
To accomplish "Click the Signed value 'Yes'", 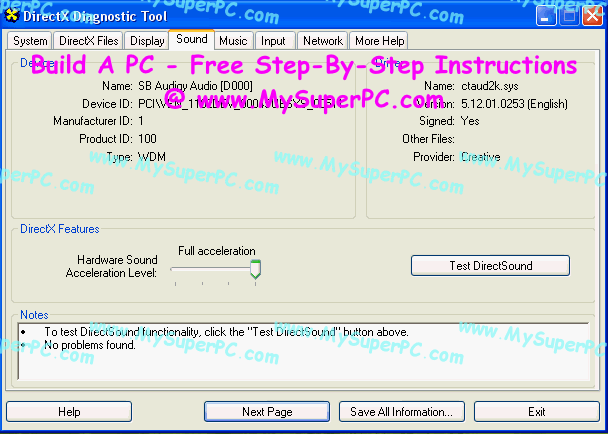I will click(470, 121).
